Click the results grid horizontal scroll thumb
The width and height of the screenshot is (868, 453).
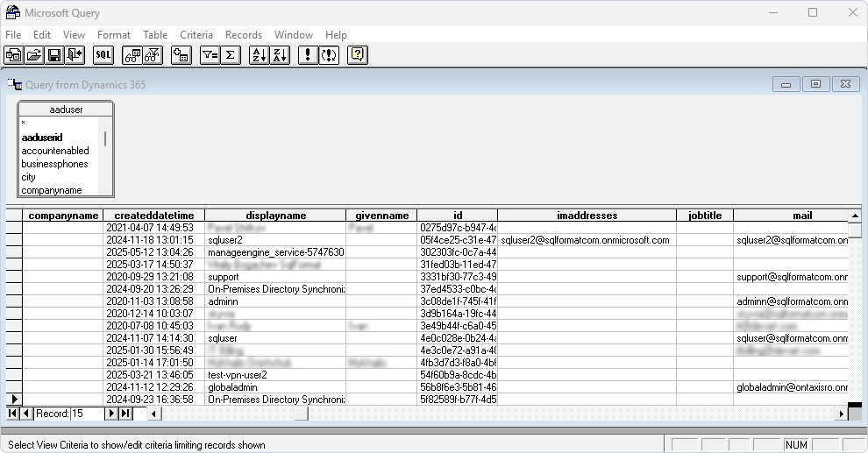(x=301, y=414)
